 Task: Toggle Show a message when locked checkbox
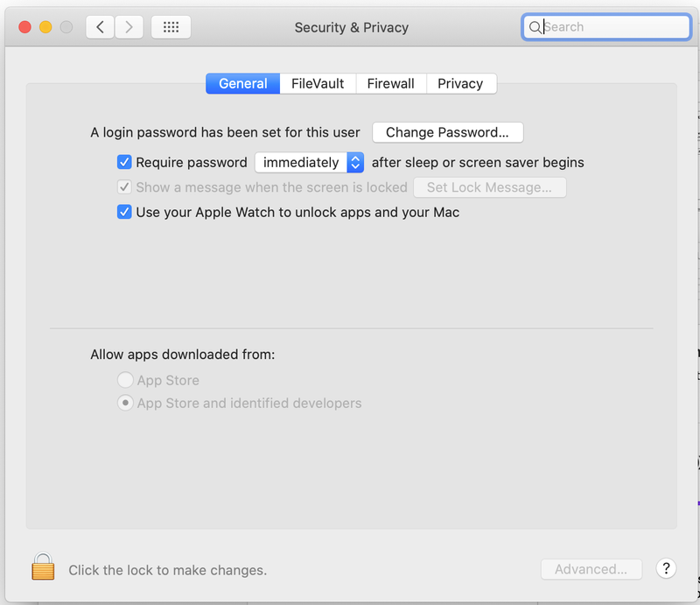[124, 187]
